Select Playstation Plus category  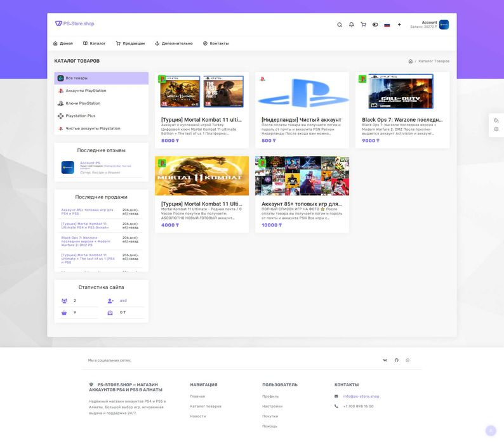102,115
